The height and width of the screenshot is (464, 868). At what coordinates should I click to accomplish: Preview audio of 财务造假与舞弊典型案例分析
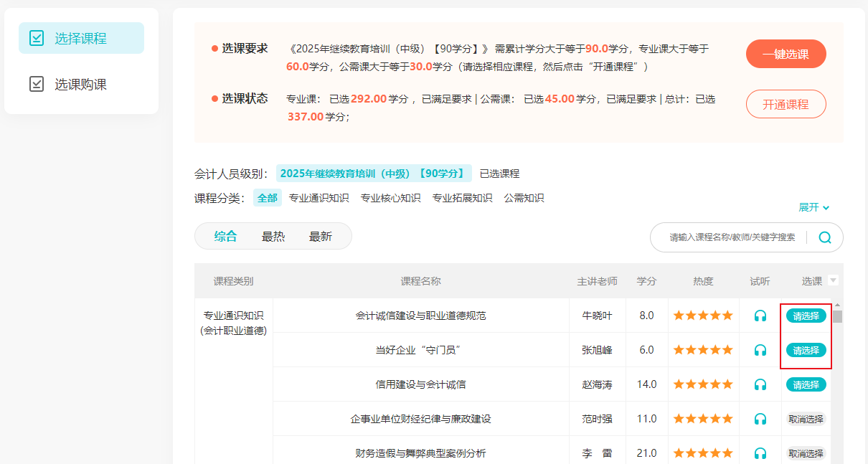pyautogui.click(x=760, y=453)
